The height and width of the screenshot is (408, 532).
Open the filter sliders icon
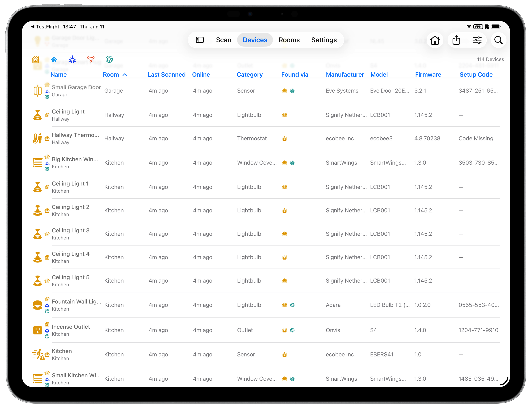click(x=477, y=40)
